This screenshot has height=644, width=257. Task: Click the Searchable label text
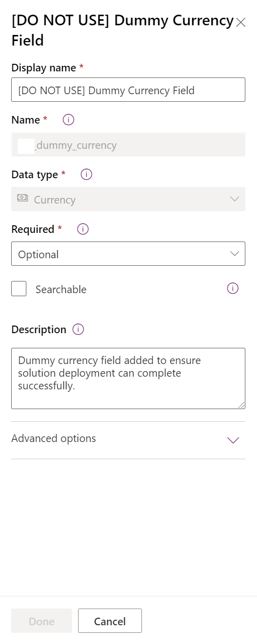[x=61, y=290]
